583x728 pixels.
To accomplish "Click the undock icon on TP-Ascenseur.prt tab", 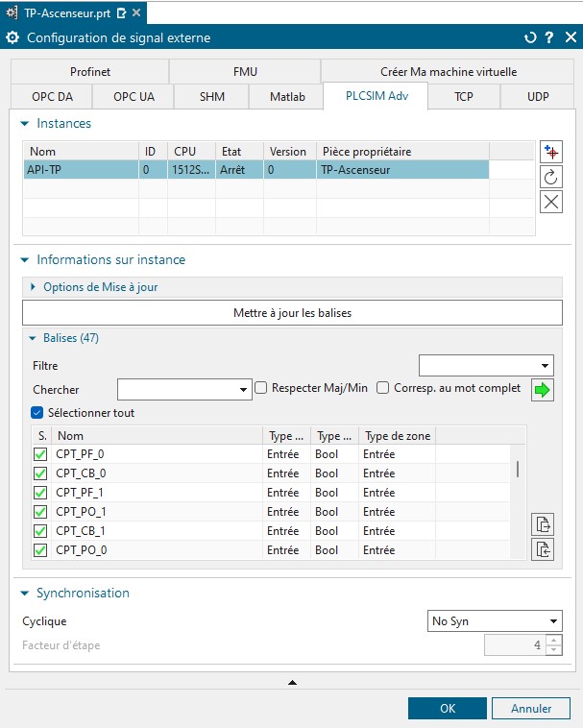I will click(x=122, y=13).
